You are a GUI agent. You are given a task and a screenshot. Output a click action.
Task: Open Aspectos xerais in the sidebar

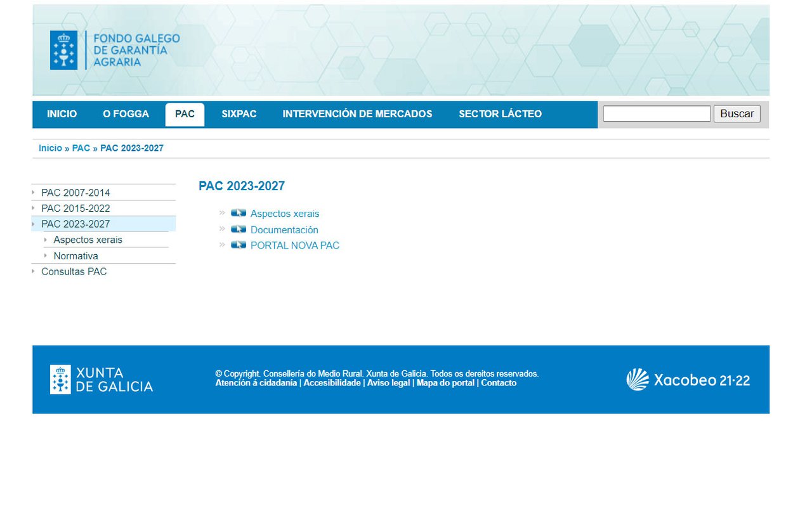tap(88, 240)
